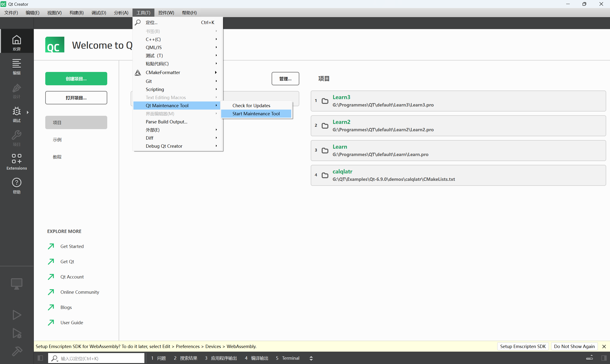Select Check for Updates

coord(256,106)
